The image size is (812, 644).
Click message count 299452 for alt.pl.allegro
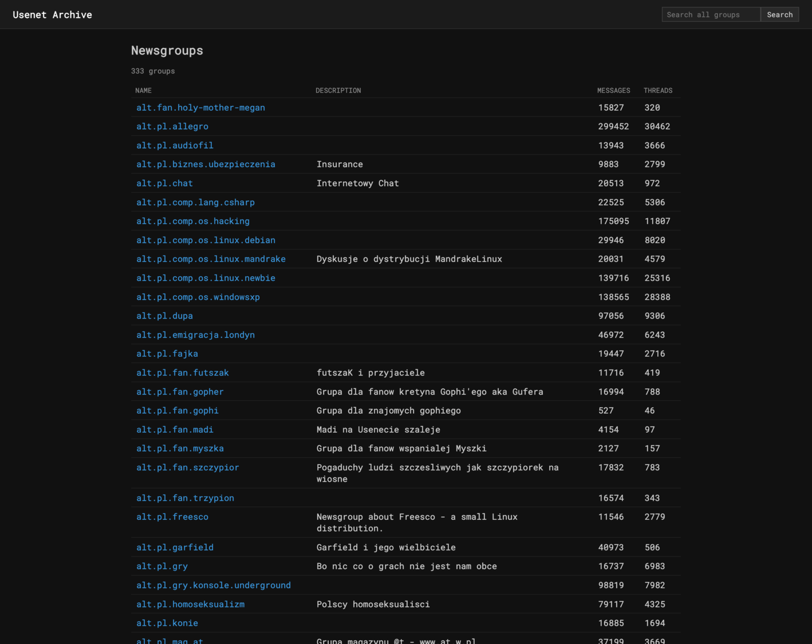(x=614, y=126)
